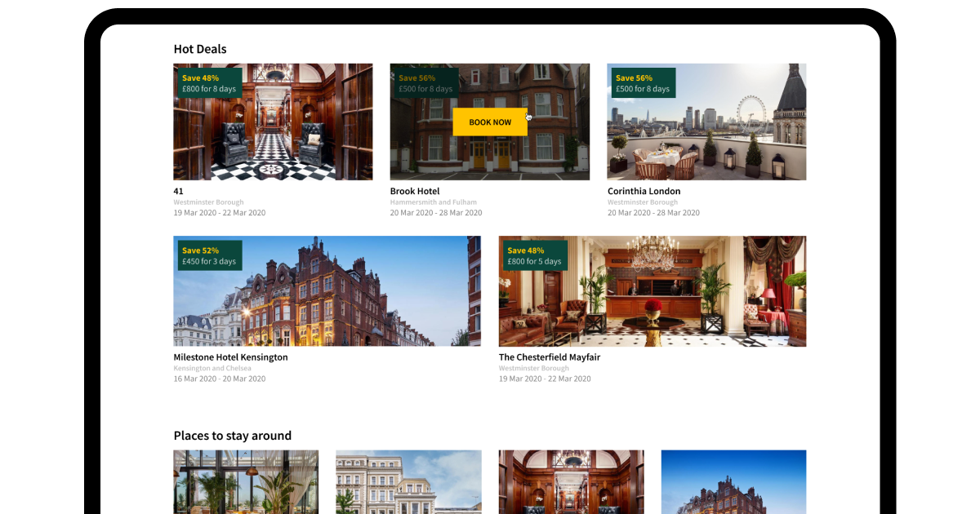The image size is (980, 514).
Task: Click "Westminster Borough" under hotel 41
Action: point(208,202)
